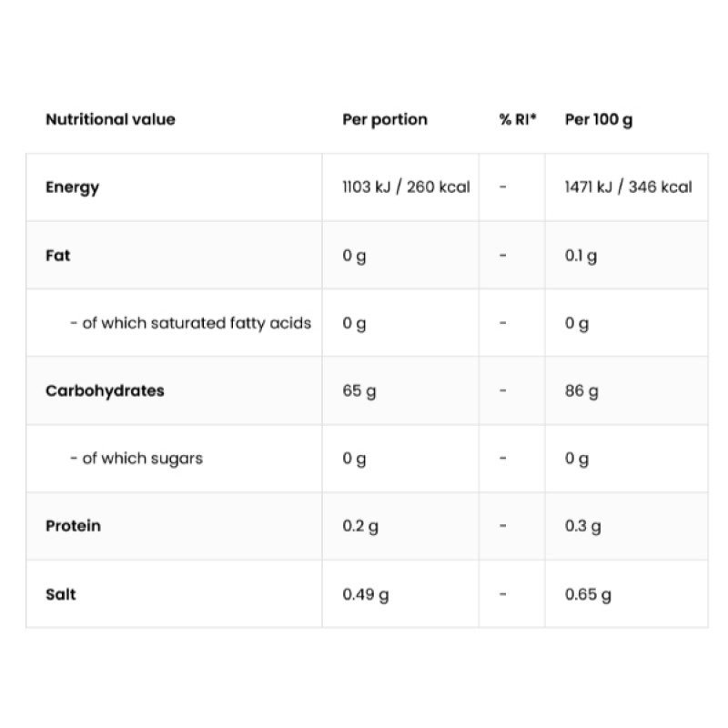Click the Carbohydrates row label
This screenshot has width=728, height=728.
click(105, 391)
